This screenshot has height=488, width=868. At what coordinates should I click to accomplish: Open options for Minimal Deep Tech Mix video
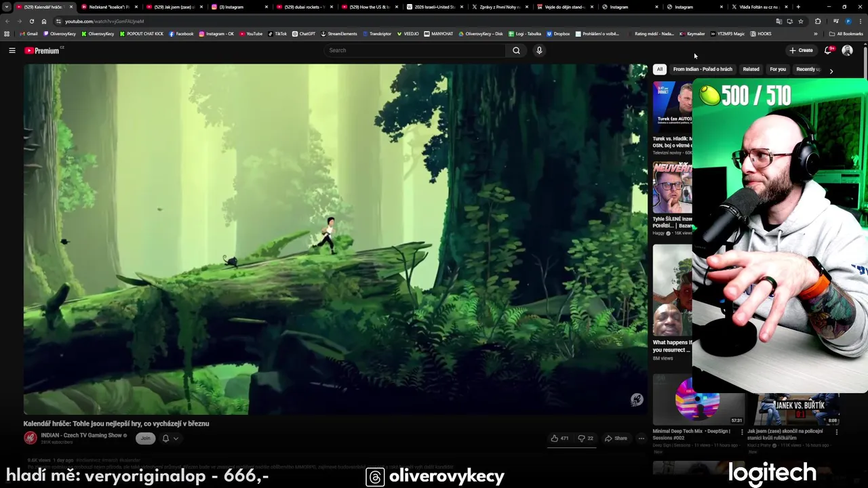(x=742, y=432)
